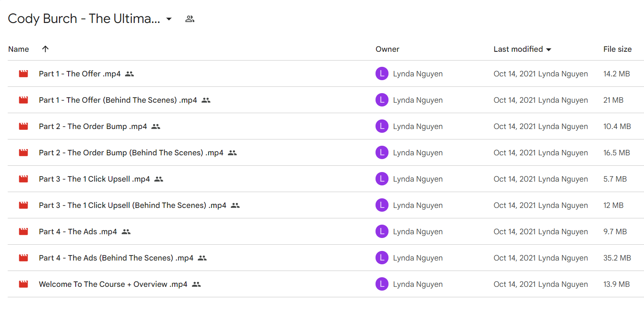Open the folder title dropdown arrow
The width and height of the screenshot is (644, 319).
coord(169,19)
